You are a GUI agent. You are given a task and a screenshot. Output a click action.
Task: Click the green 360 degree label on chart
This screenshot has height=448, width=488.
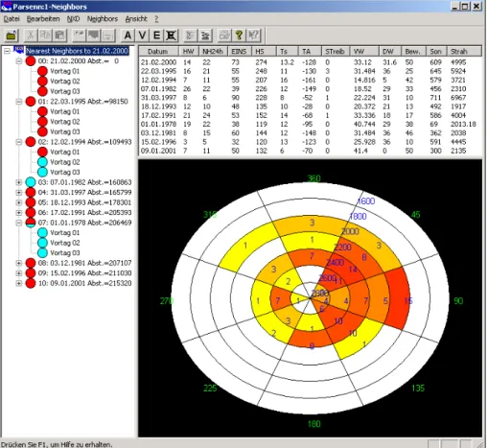[314, 178]
